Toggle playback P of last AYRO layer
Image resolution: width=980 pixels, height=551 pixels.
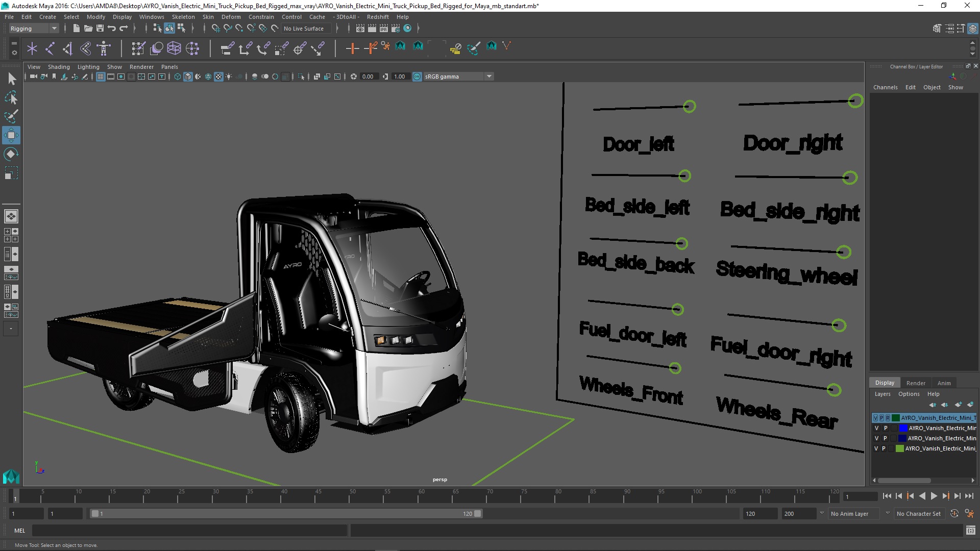(884, 448)
